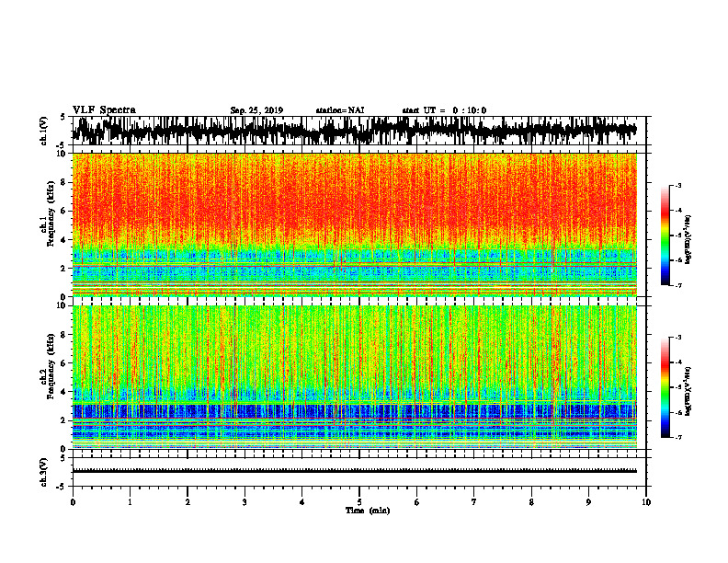Click the -7 label on ch.1 color bar

pos(678,285)
